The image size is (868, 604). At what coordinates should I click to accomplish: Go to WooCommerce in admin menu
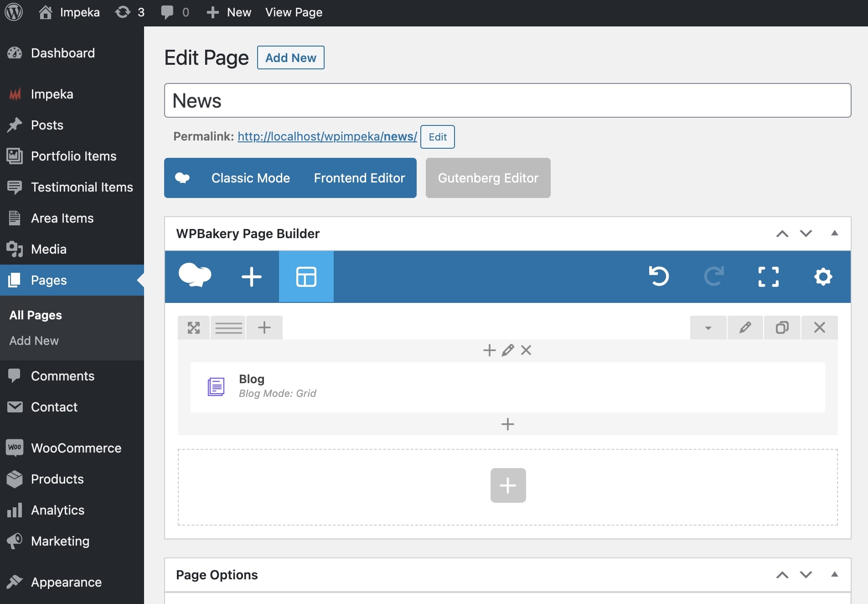(76, 448)
